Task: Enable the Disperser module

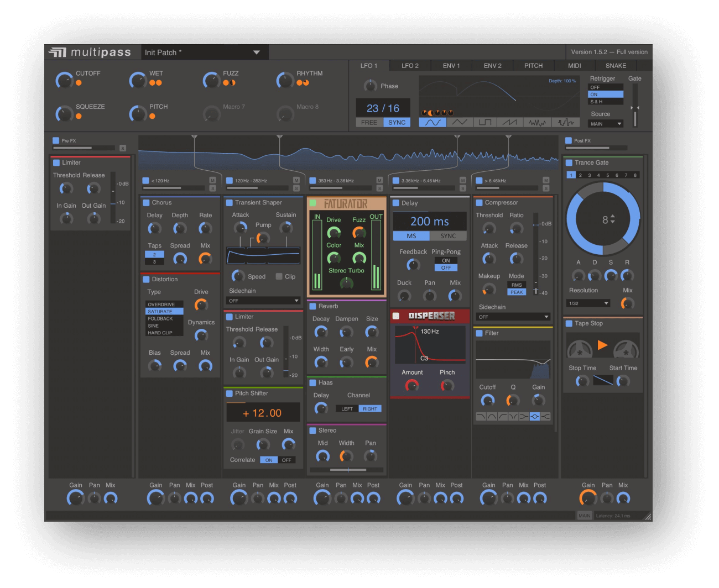Action: pyautogui.click(x=396, y=316)
